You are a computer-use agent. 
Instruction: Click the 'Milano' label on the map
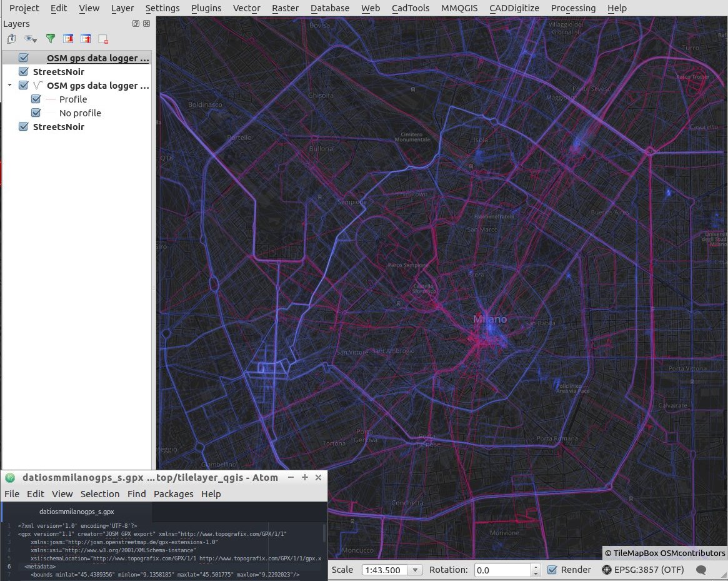coord(490,319)
